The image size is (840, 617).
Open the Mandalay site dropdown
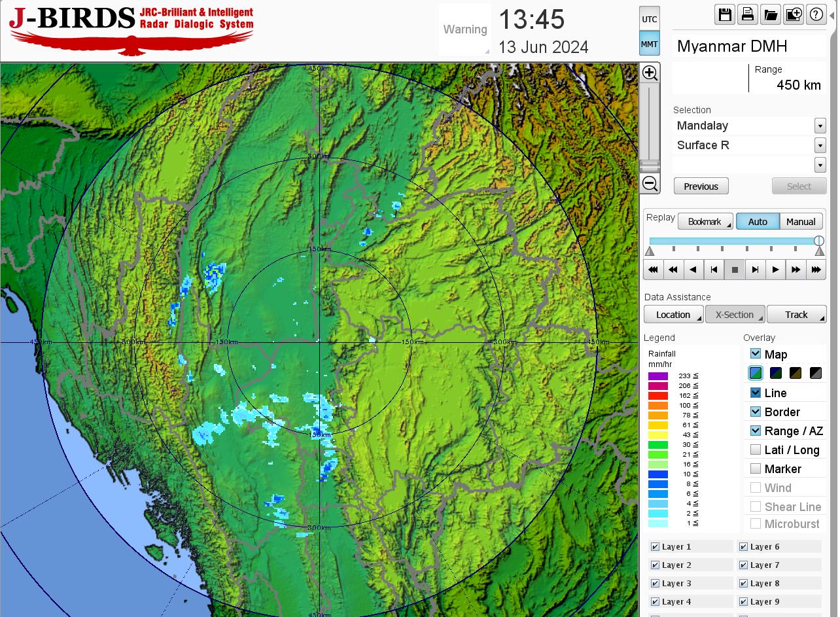pos(820,126)
